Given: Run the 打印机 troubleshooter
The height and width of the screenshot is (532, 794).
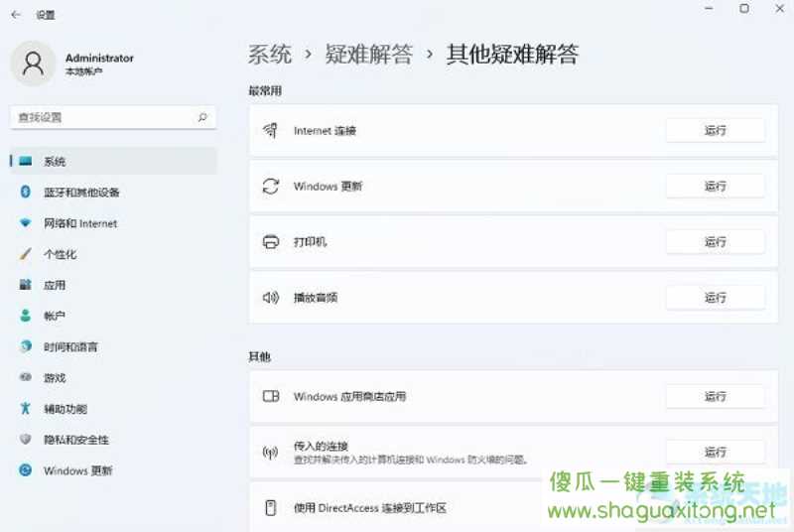Looking at the screenshot, I should (x=715, y=242).
